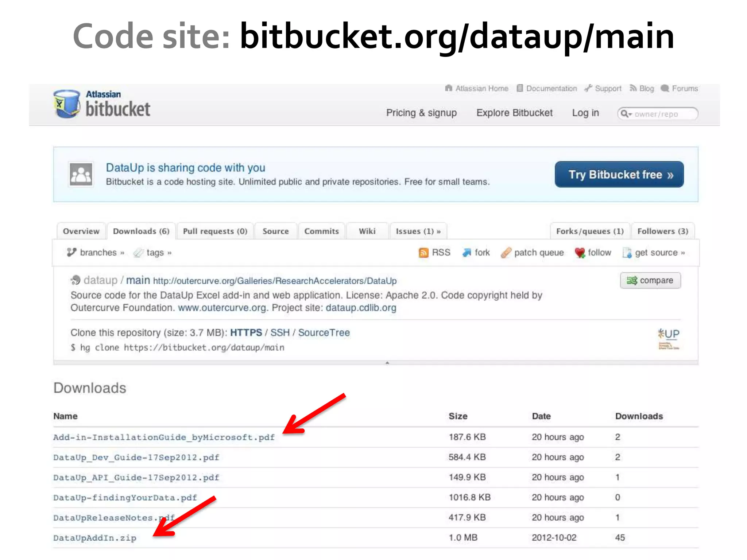The width and height of the screenshot is (747, 560).
Task: Click the Mercurial repository icon beside dataup
Action: (x=76, y=280)
